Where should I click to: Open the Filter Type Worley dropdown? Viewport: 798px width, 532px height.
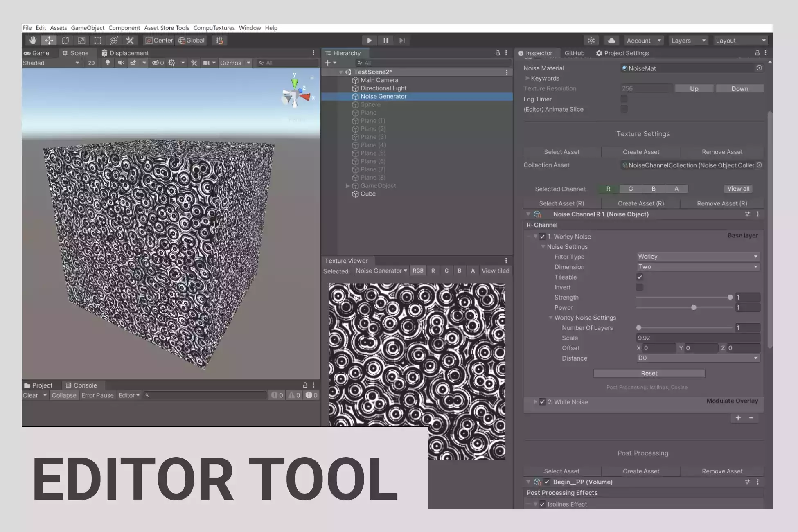click(698, 257)
